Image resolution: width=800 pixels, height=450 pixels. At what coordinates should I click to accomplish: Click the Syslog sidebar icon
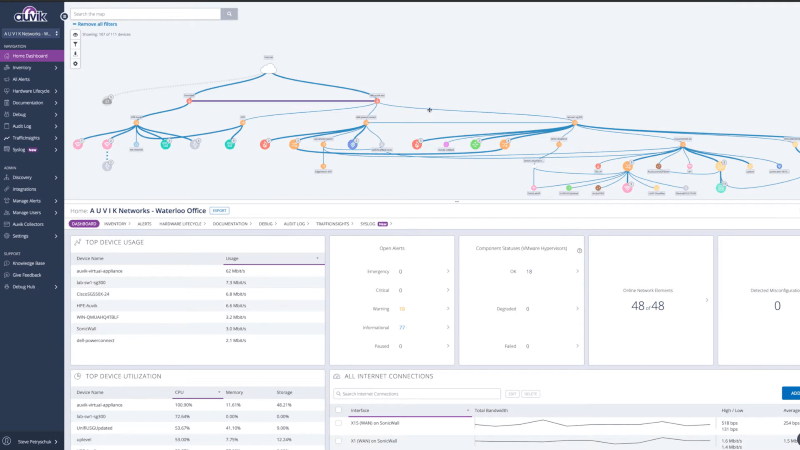coord(7,149)
